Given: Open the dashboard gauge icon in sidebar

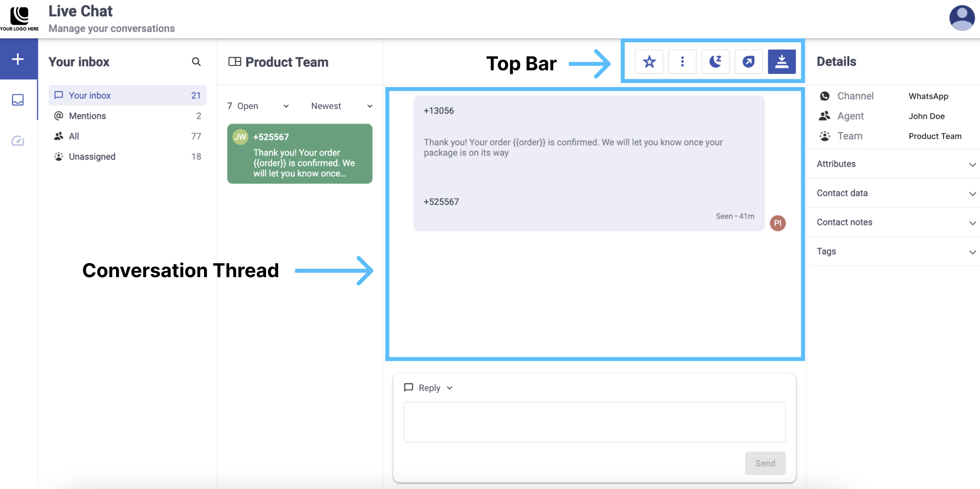Looking at the screenshot, I should coord(18,140).
